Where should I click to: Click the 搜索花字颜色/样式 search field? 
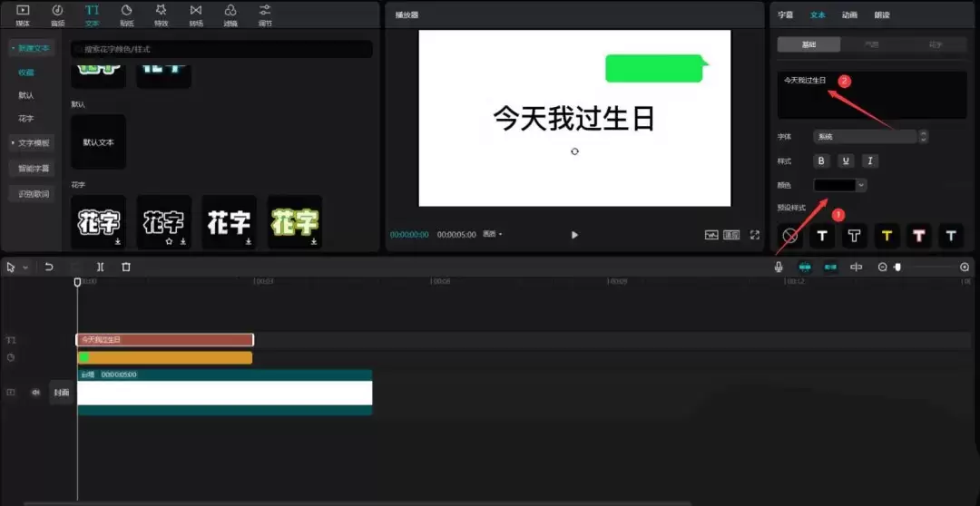(222, 49)
